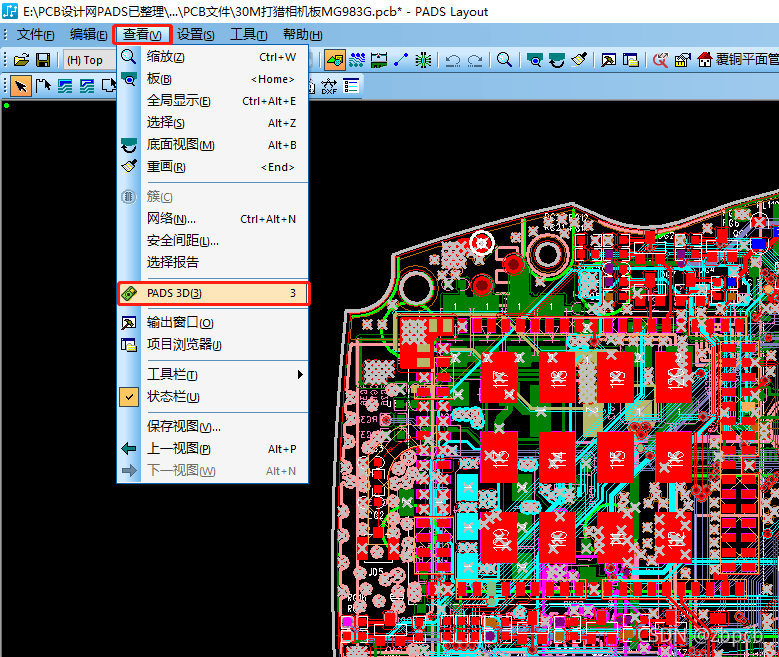Image resolution: width=779 pixels, height=657 pixels.
Task: Click the Board view toolbar icon
Action: pos(535,60)
